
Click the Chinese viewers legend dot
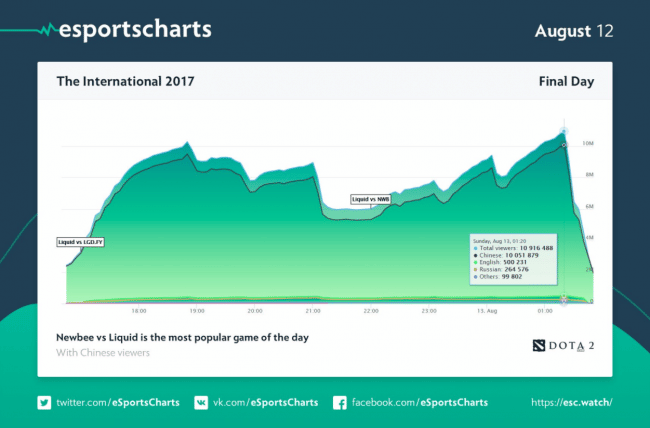[474, 255]
